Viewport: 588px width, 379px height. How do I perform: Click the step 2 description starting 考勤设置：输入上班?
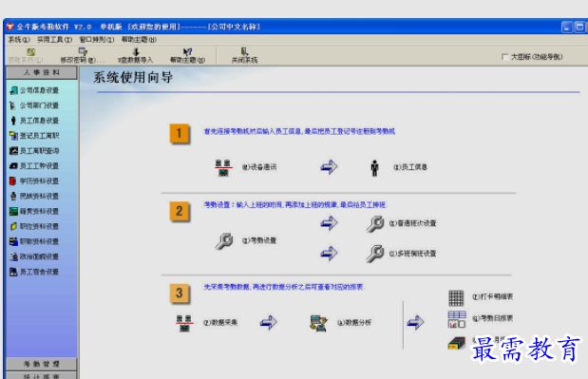pos(295,204)
